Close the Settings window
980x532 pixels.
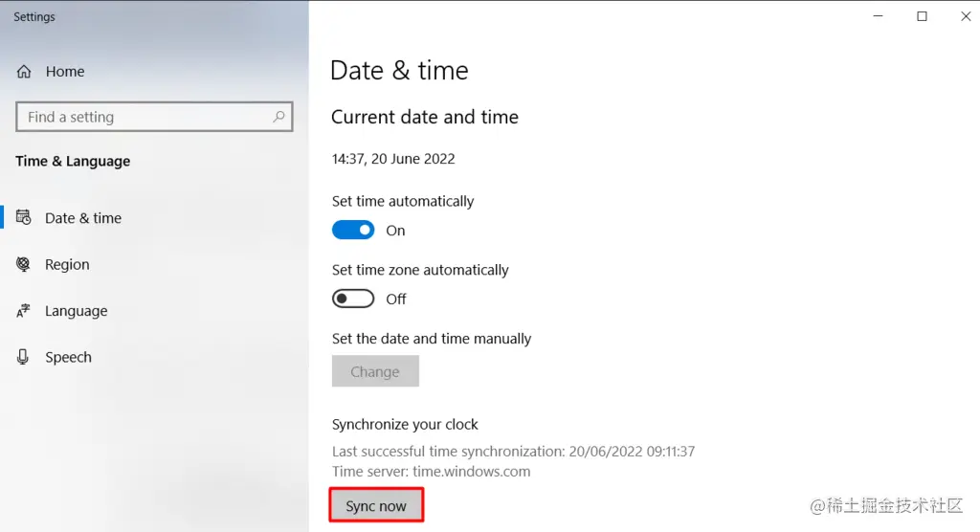(x=966, y=16)
